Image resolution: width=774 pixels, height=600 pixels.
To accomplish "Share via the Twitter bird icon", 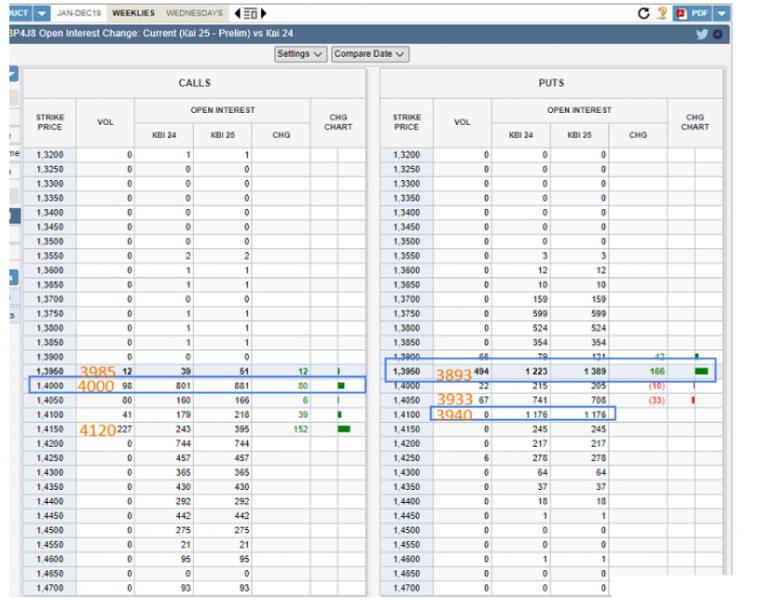I will coord(702,34).
